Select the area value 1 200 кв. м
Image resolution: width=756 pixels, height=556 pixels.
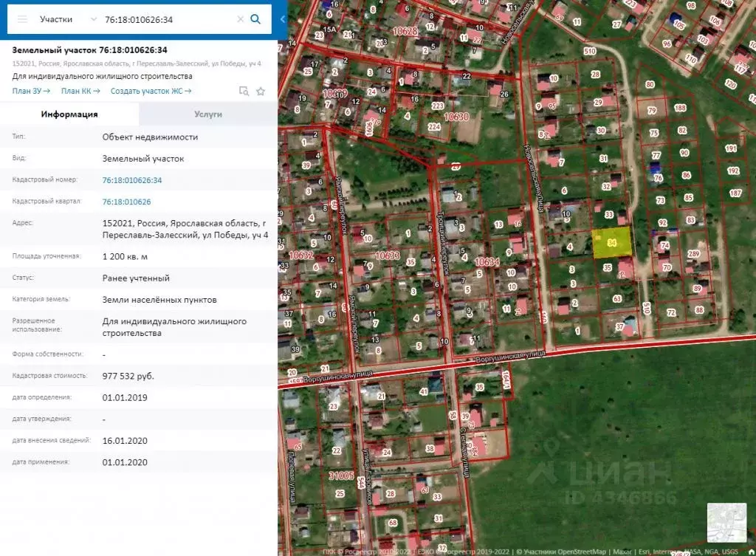click(125, 256)
